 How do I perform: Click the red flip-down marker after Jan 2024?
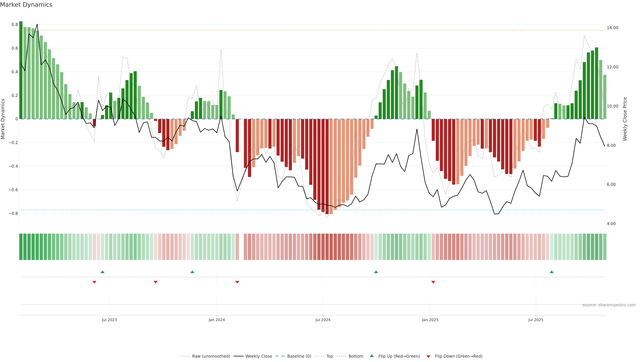point(237,282)
